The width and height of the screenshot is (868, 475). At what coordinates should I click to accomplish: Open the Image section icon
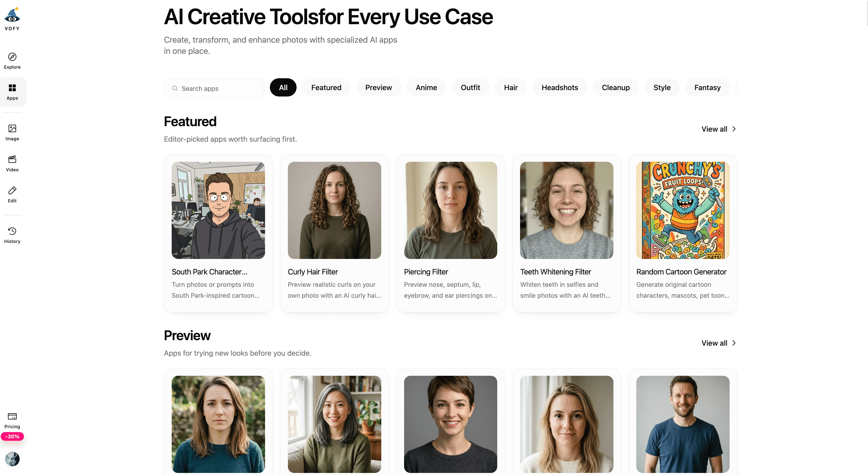click(x=12, y=129)
